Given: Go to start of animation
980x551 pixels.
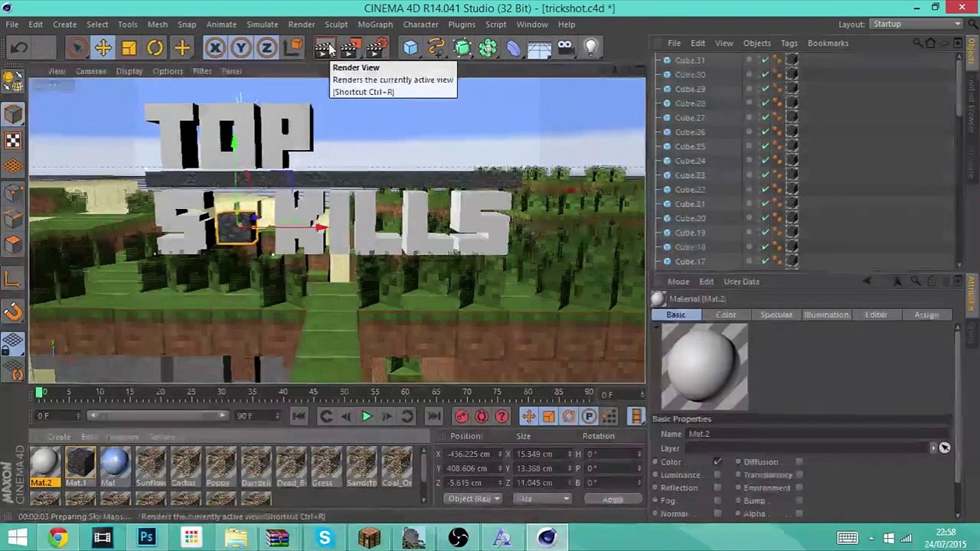Looking at the screenshot, I should 299,416.
